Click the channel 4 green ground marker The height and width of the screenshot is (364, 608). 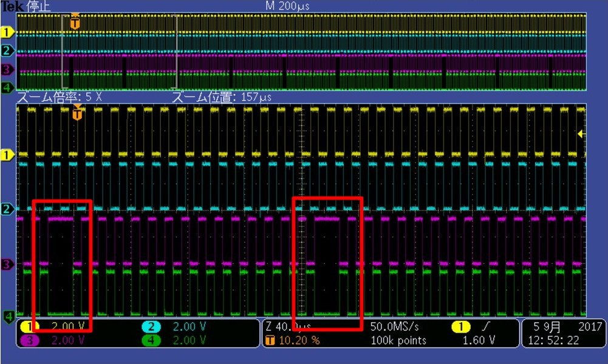(x=9, y=317)
